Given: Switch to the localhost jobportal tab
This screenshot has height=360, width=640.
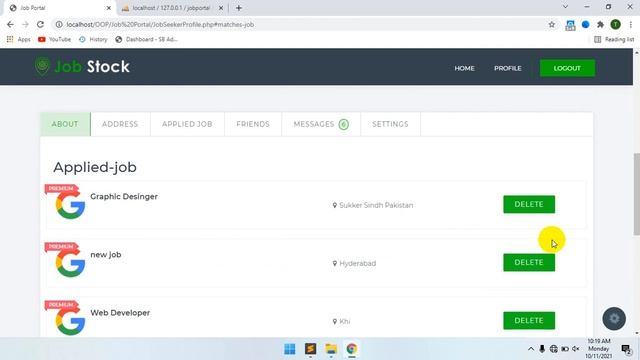Looking at the screenshot, I should tap(171, 8).
